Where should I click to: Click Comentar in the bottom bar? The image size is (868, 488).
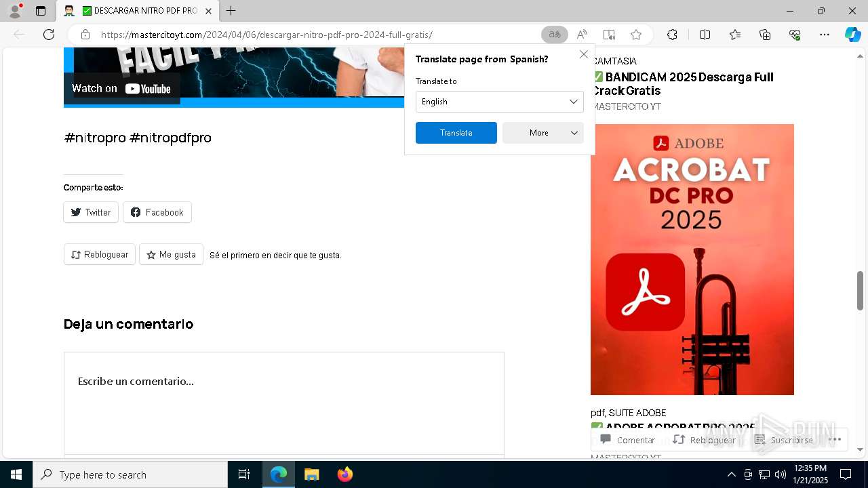[628, 440]
